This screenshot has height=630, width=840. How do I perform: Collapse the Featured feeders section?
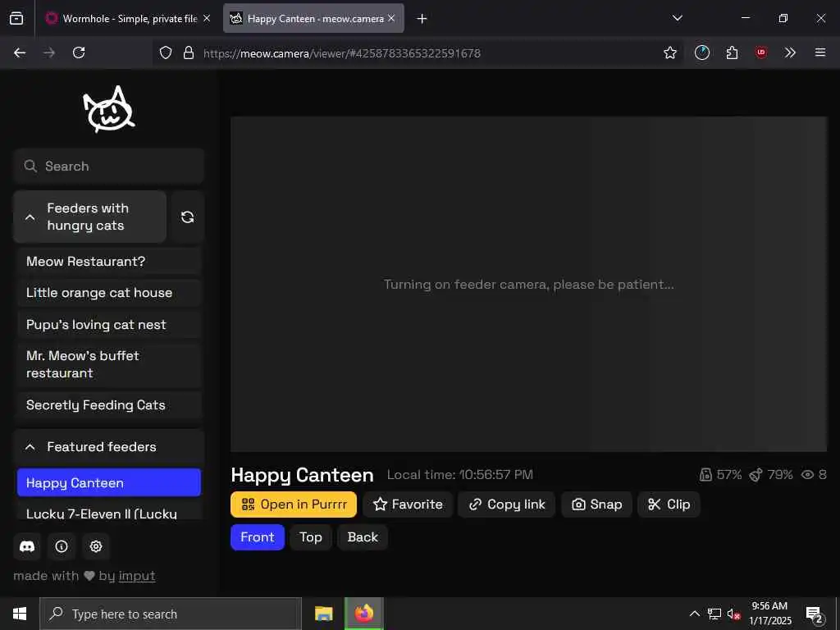[109, 447]
